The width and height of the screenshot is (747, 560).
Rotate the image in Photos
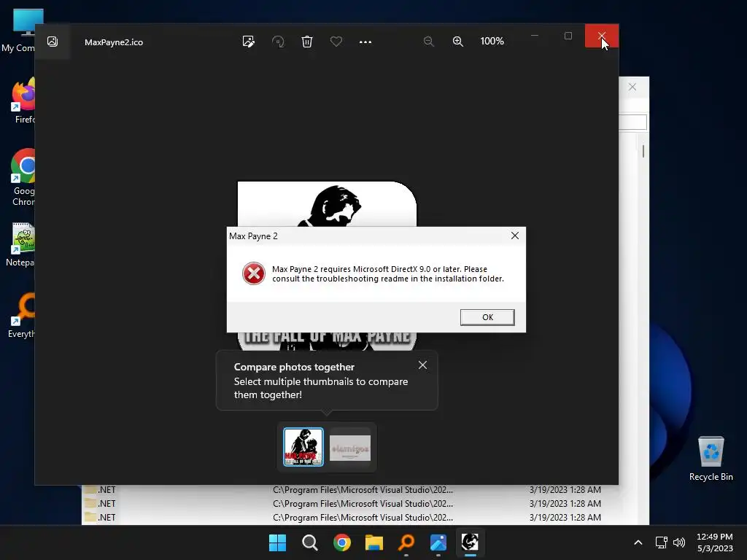click(278, 42)
